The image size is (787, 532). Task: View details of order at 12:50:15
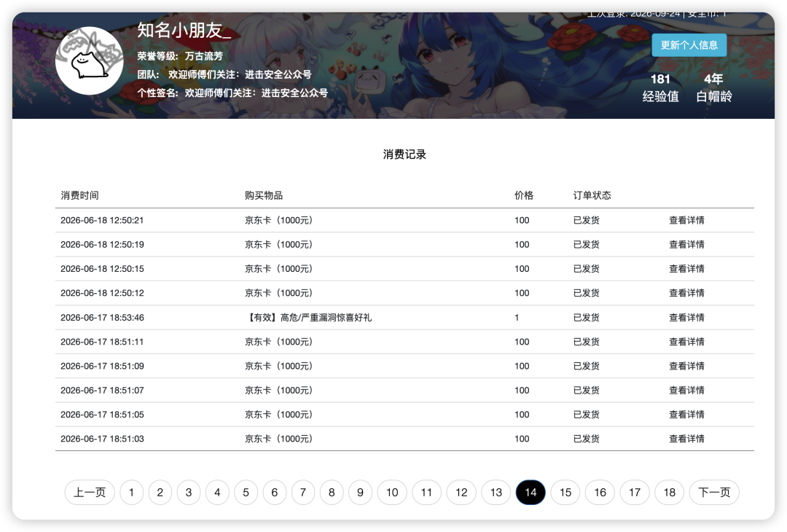click(686, 268)
